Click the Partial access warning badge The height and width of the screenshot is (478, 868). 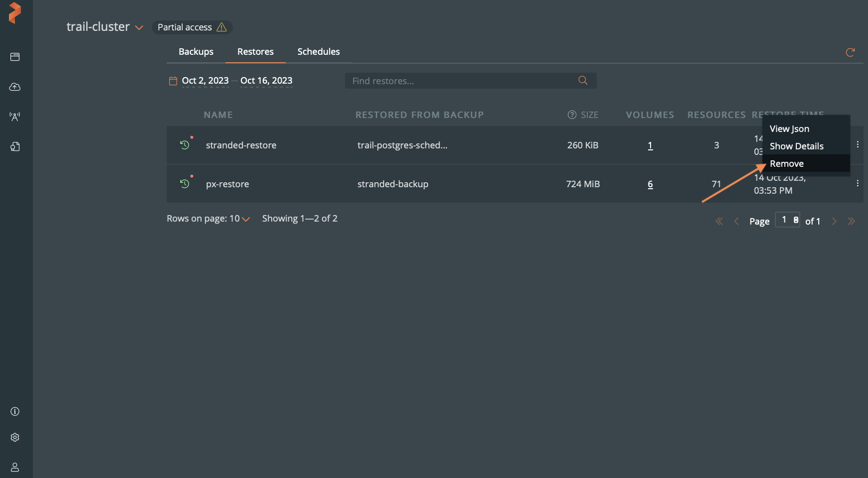[192, 27]
